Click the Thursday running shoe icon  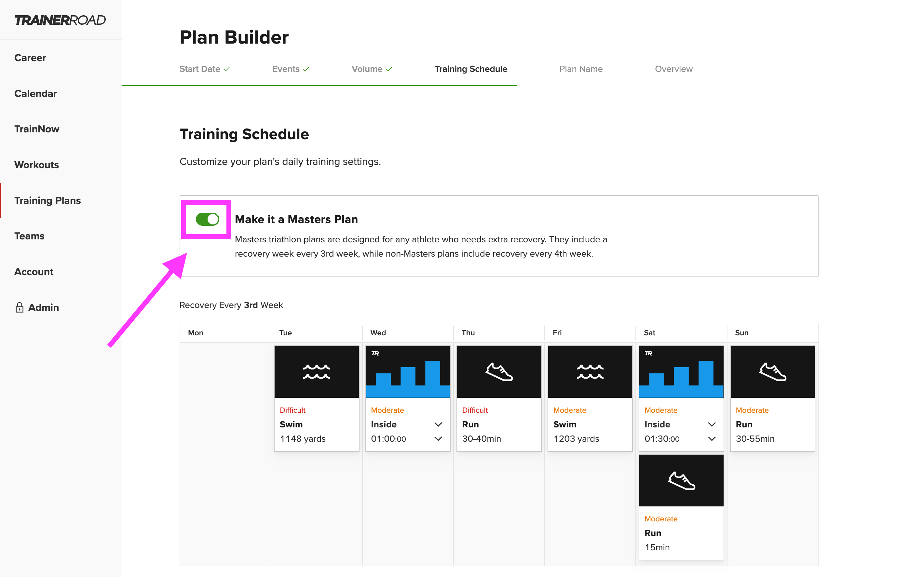(x=499, y=372)
